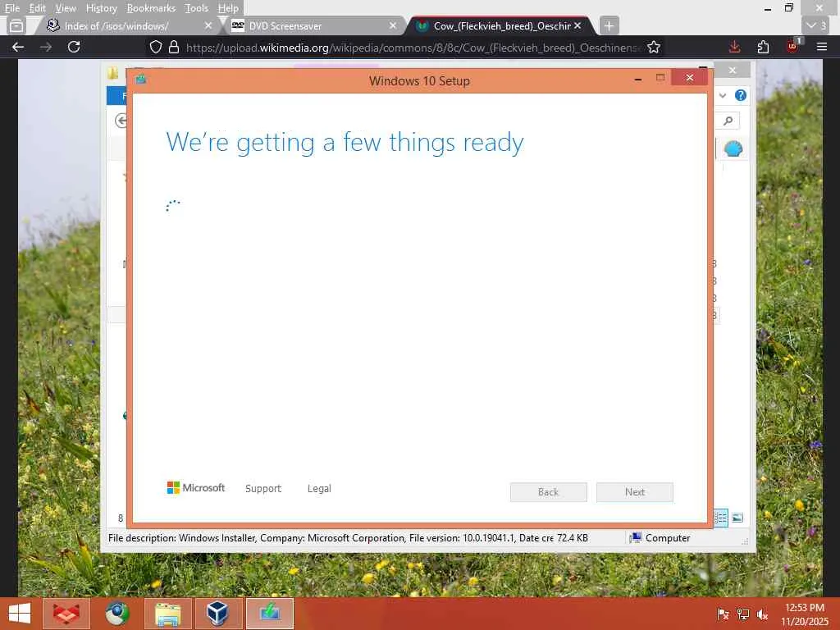Go forward one page in Firefox
Image resolution: width=840 pixels, height=630 pixels.
click(x=46, y=47)
